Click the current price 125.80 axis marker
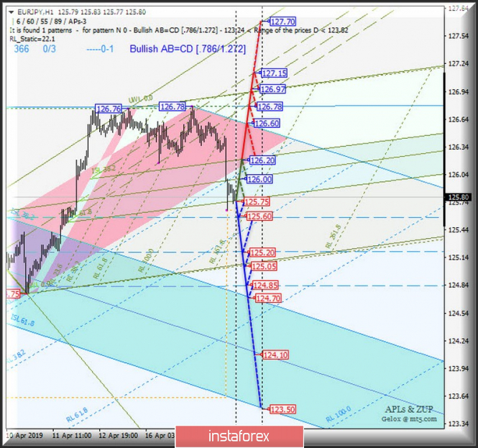This screenshot has width=478, height=448. pyautogui.click(x=458, y=197)
